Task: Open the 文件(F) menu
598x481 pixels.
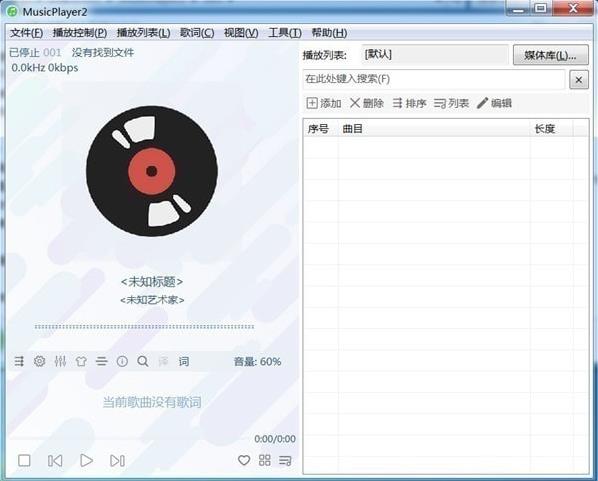Action: (26, 33)
